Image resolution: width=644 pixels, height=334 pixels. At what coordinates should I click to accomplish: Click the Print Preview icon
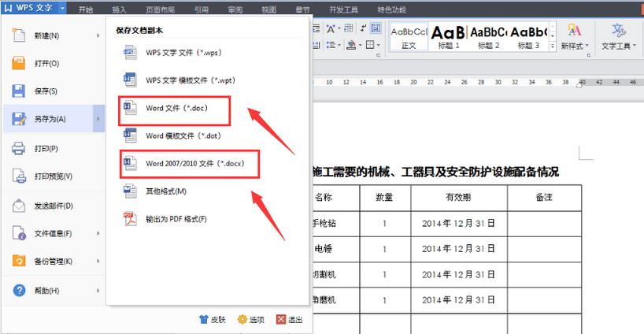point(19,176)
